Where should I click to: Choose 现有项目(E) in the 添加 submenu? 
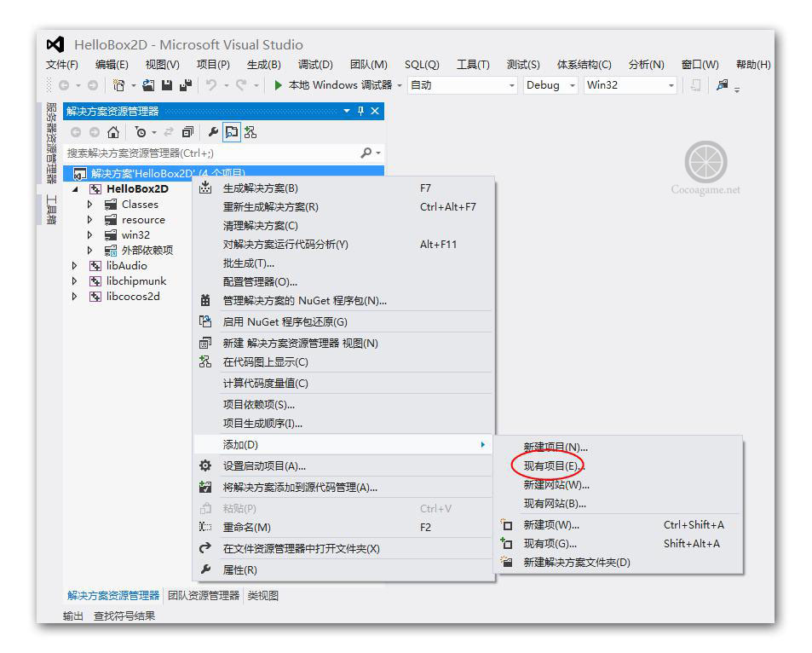[x=619, y=466]
